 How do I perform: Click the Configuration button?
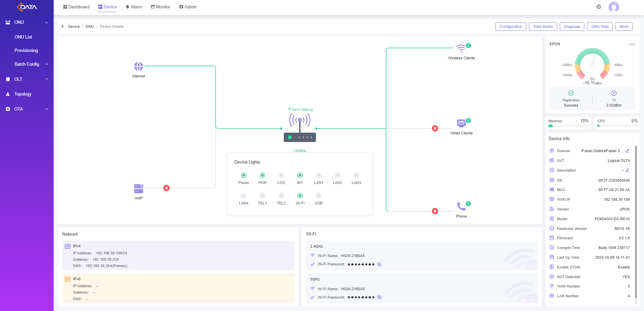511,26
